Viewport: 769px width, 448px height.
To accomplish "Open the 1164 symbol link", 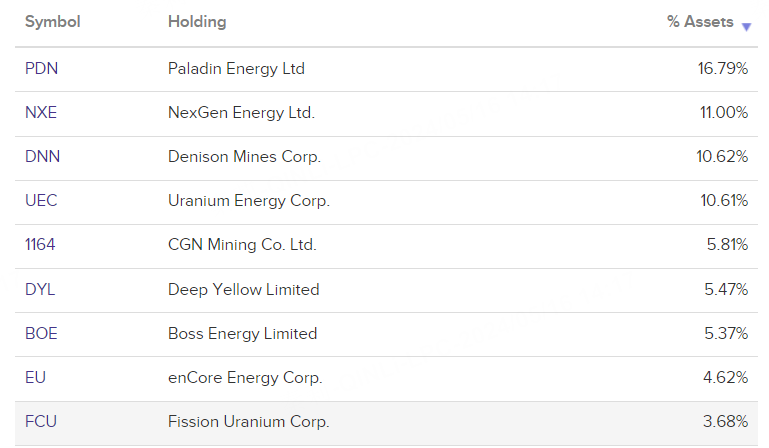I will click(x=40, y=245).
